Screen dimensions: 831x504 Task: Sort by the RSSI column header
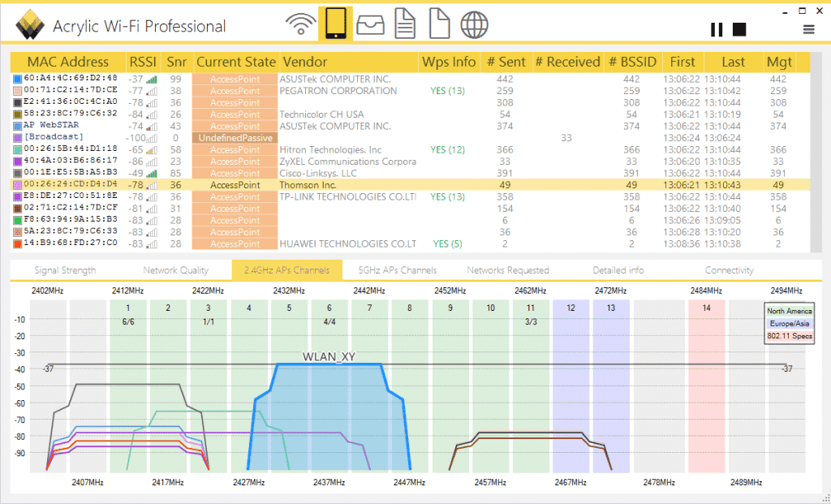tap(143, 62)
